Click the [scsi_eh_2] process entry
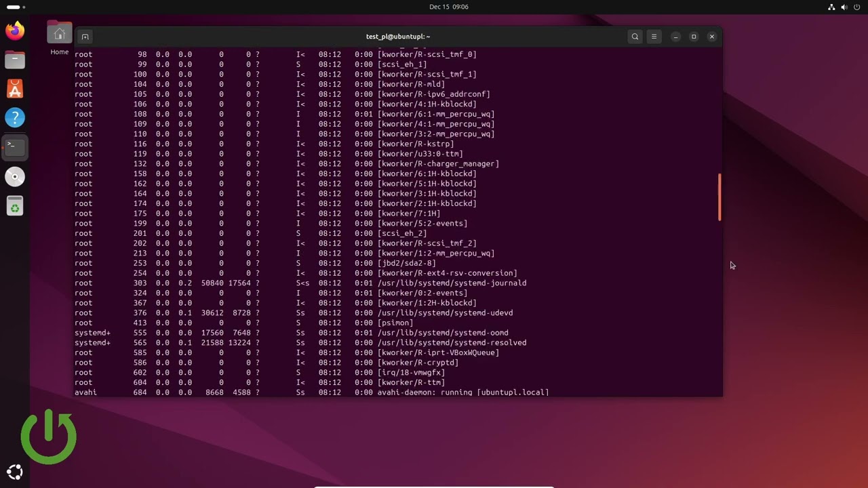 click(402, 233)
